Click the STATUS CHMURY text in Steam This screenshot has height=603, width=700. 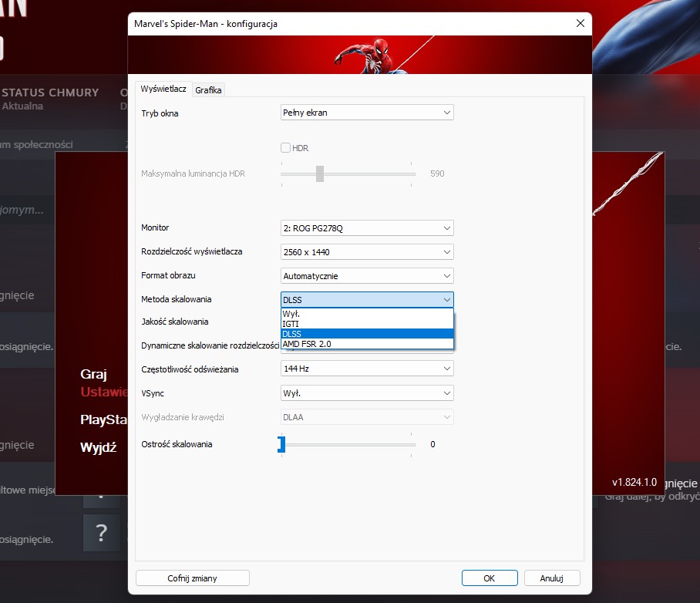click(x=50, y=93)
